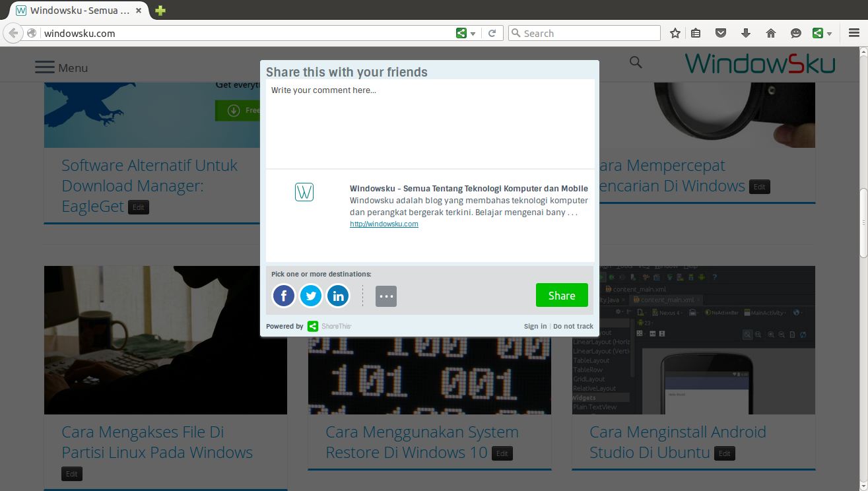Click the site search magnifier
The image size is (868, 491).
click(636, 62)
